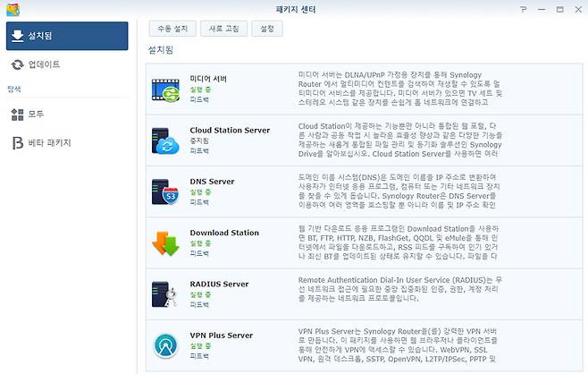The width and height of the screenshot is (588, 374).
Task: Click the 설치됨 heading above the package list
Action: coord(161,50)
